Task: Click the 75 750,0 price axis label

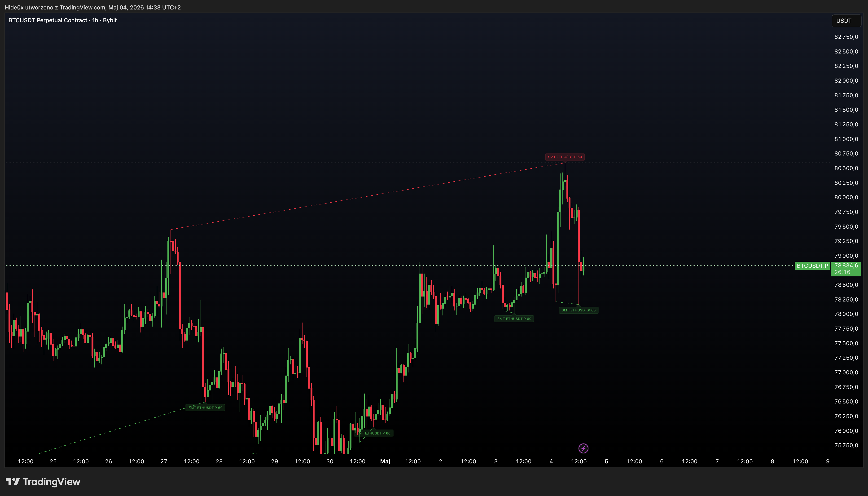Action: pos(846,445)
